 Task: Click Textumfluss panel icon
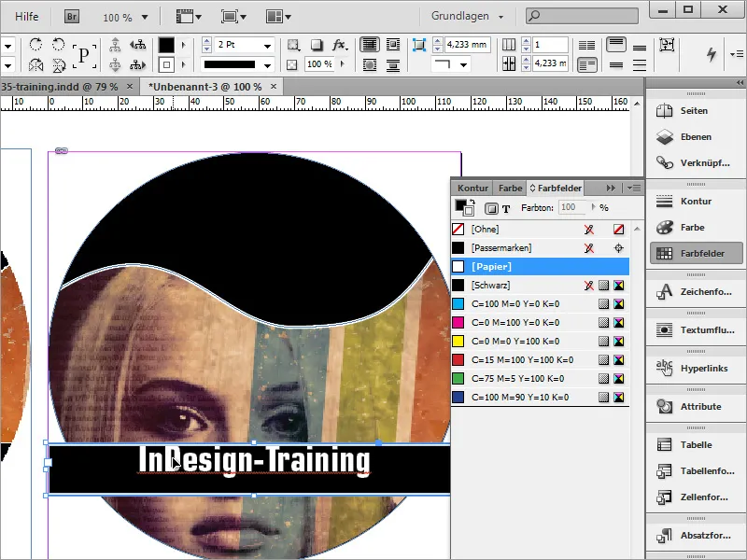click(664, 329)
